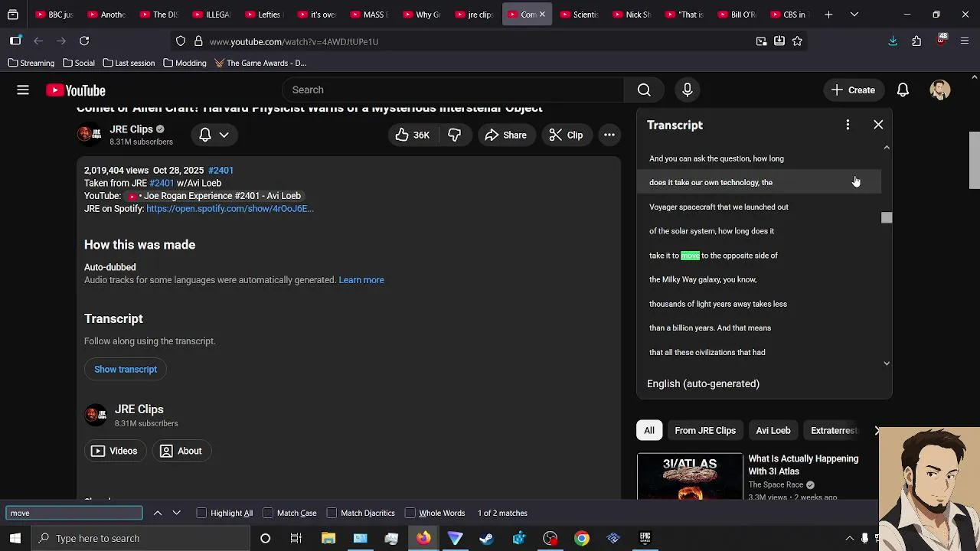Open the Spotify show link
980x551 pixels.
(230, 208)
